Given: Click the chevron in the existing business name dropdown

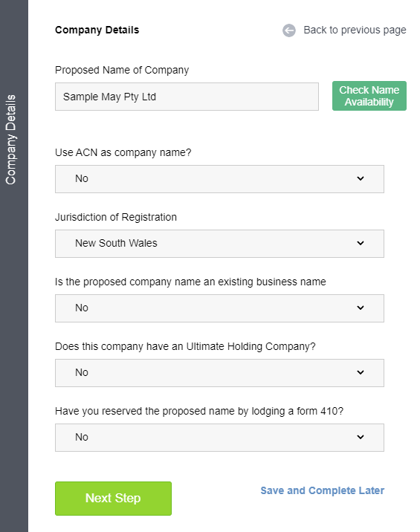Looking at the screenshot, I should (x=361, y=308).
